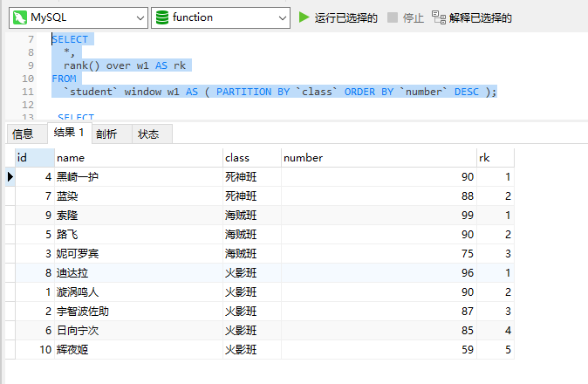Click number 75 in 妮可罗宾 row

[379, 253]
